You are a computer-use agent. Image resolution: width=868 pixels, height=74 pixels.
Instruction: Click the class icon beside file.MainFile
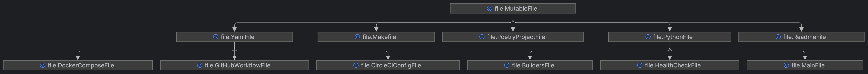point(786,65)
